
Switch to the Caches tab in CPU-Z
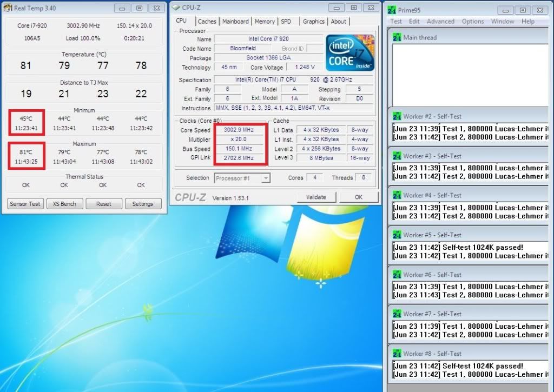207,22
